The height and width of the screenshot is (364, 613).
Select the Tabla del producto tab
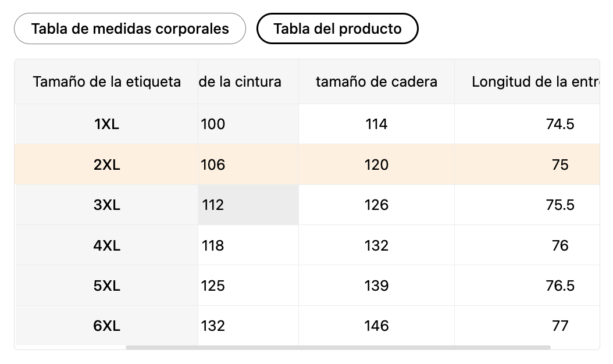tap(337, 28)
